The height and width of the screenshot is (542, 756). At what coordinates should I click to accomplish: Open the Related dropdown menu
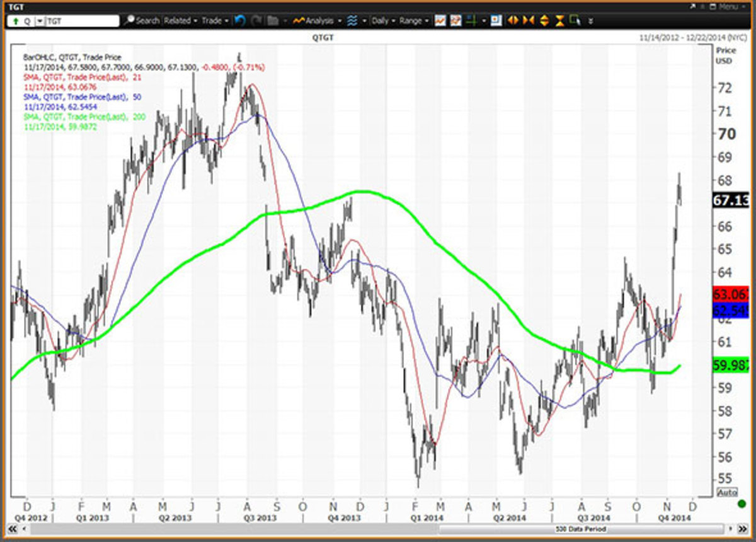click(180, 21)
